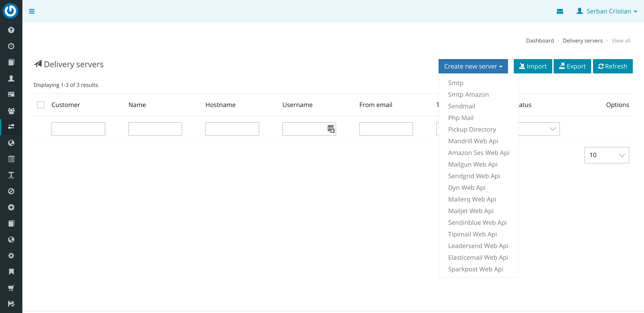Tick the select-all checkbox beside Customer
Screen dimensions: 644x313
click(x=41, y=105)
